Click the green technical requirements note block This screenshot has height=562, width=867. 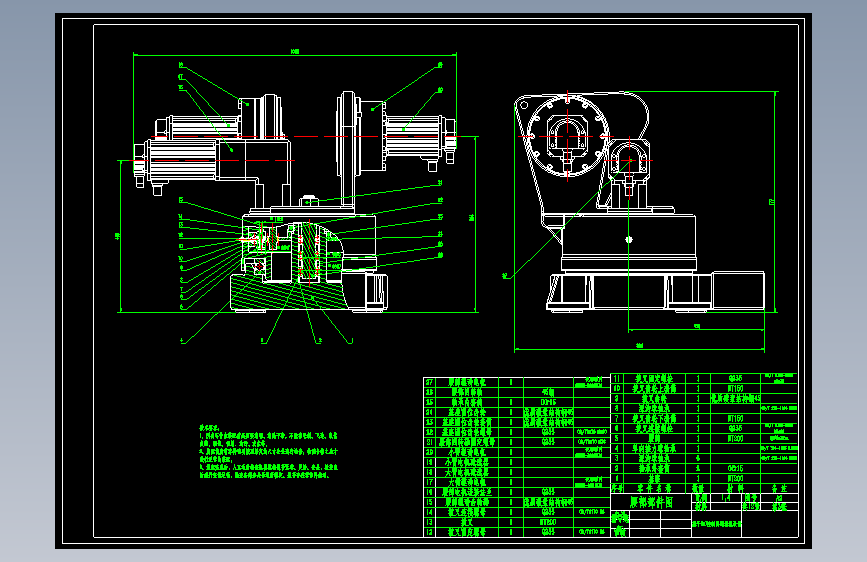(x=268, y=452)
